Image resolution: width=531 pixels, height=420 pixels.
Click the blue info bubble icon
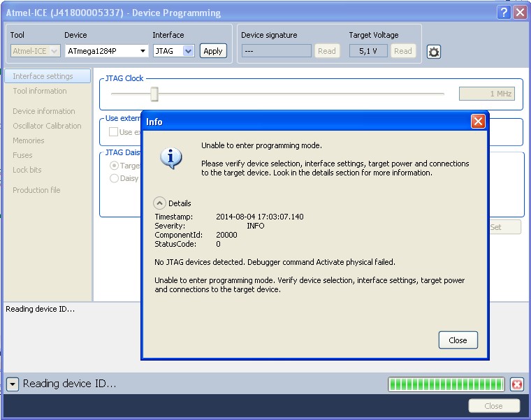[x=170, y=158]
